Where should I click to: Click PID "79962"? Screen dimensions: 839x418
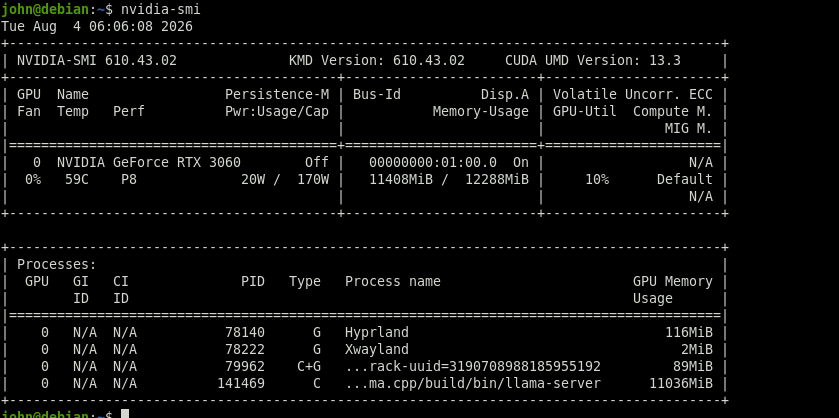[245, 367]
